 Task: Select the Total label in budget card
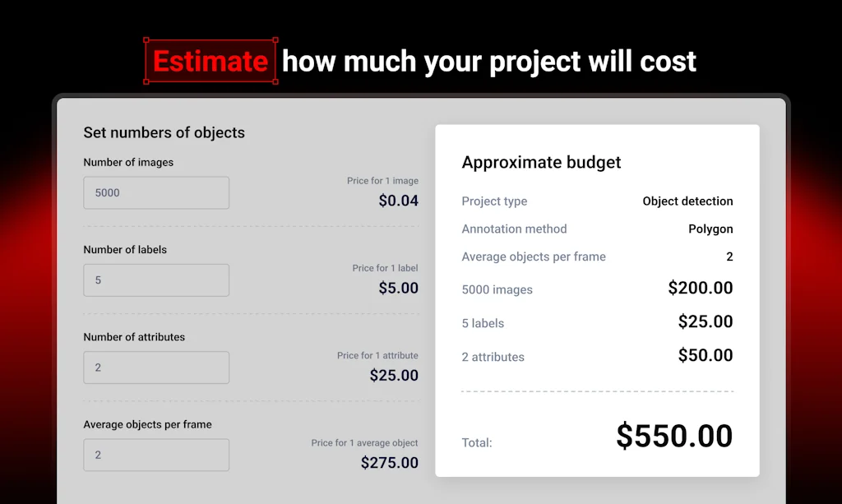click(x=477, y=442)
